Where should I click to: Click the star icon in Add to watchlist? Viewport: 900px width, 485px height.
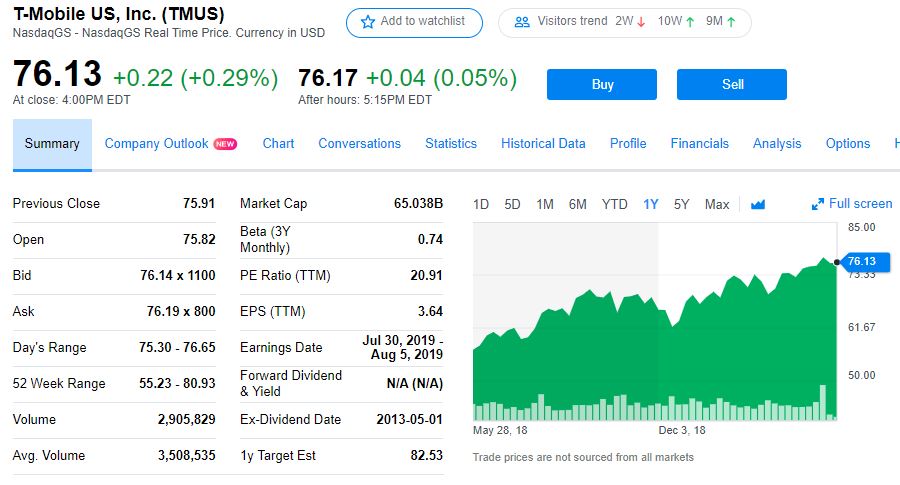tap(367, 22)
